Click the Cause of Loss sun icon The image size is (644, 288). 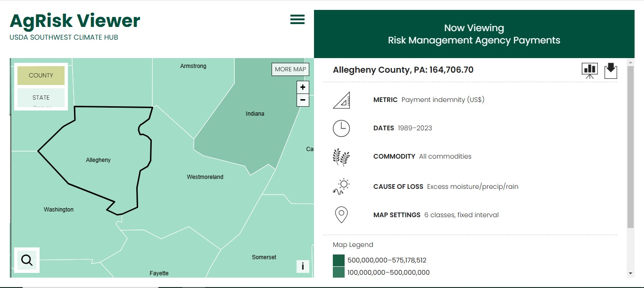pos(341,186)
